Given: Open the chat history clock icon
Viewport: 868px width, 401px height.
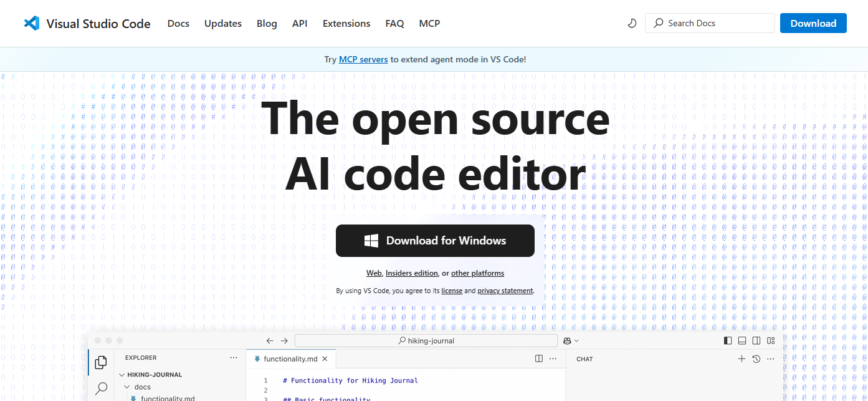Looking at the screenshot, I should pyautogui.click(x=756, y=359).
